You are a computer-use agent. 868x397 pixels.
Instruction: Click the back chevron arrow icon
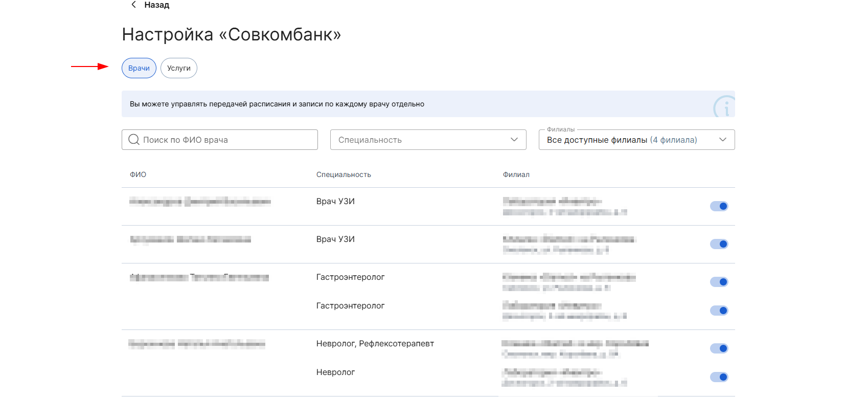(133, 5)
